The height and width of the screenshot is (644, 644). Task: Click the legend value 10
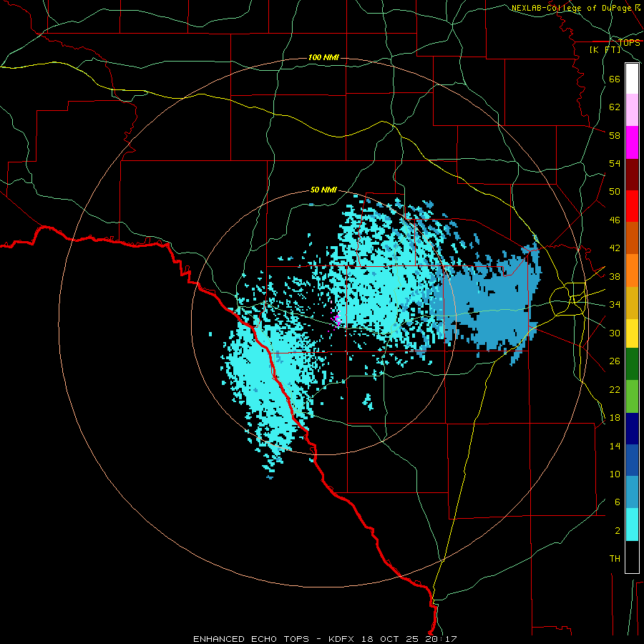[x=615, y=474]
